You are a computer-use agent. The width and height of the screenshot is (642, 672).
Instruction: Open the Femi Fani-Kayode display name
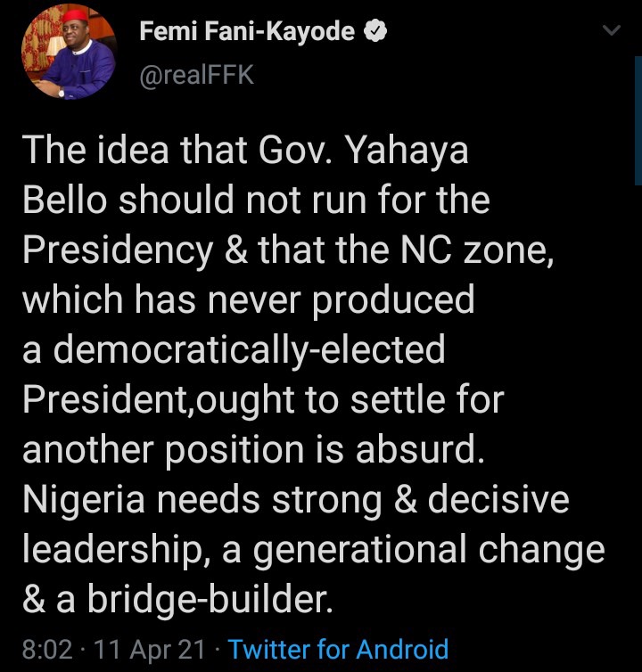tap(247, 31)
